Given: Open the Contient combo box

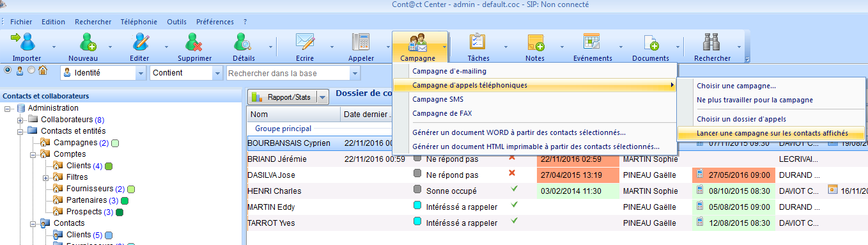Looking at the screenshot, I should (x=186, y=73).
